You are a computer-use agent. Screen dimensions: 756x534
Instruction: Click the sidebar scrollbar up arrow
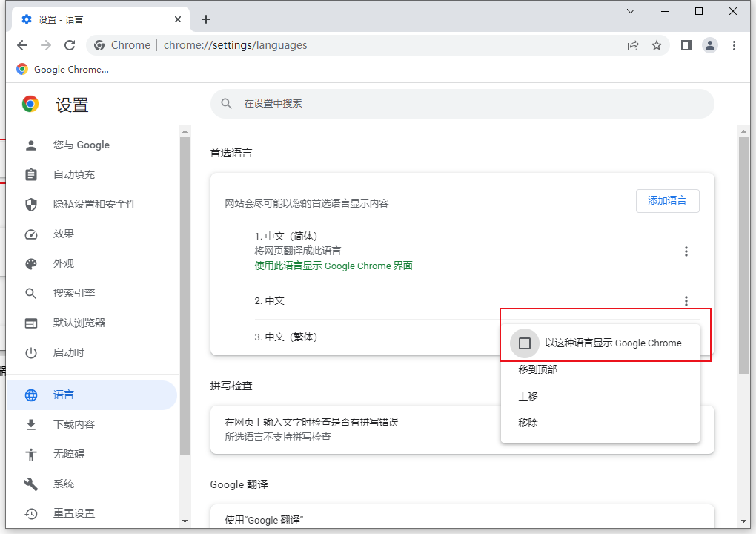point(185,131)
